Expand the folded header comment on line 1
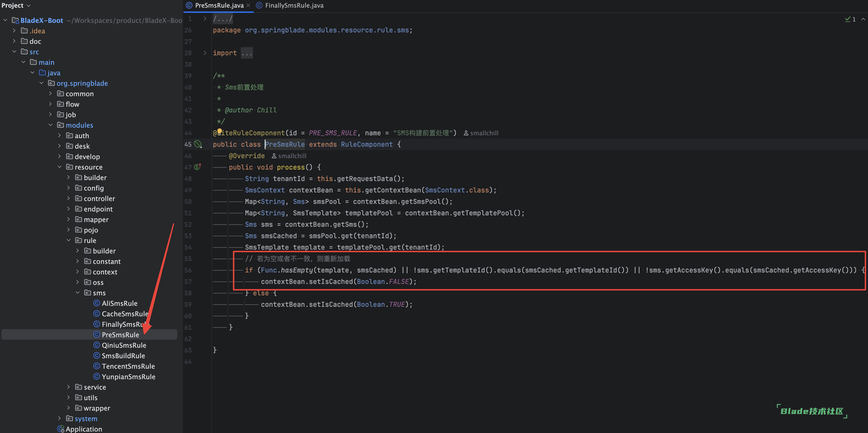The height and width of the screenshot is (433, 868). (x=205, y=19)
